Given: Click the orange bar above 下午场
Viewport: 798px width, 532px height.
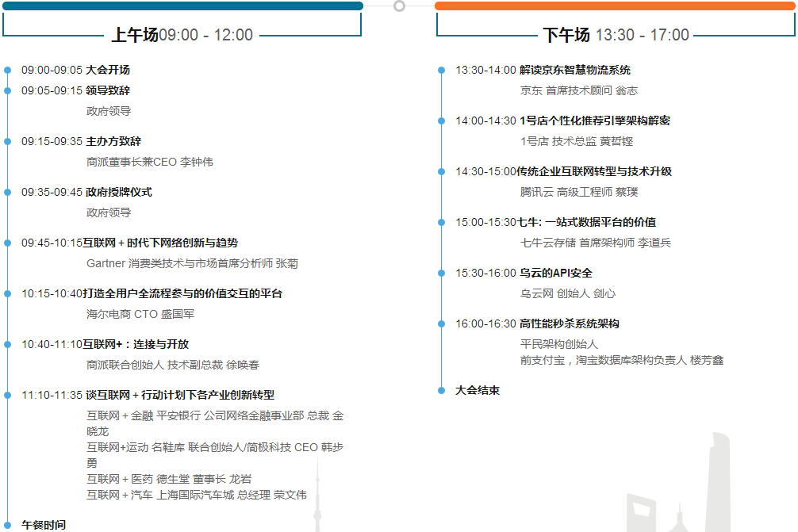Looking at the screenshot, I should (x=615, y=6).
